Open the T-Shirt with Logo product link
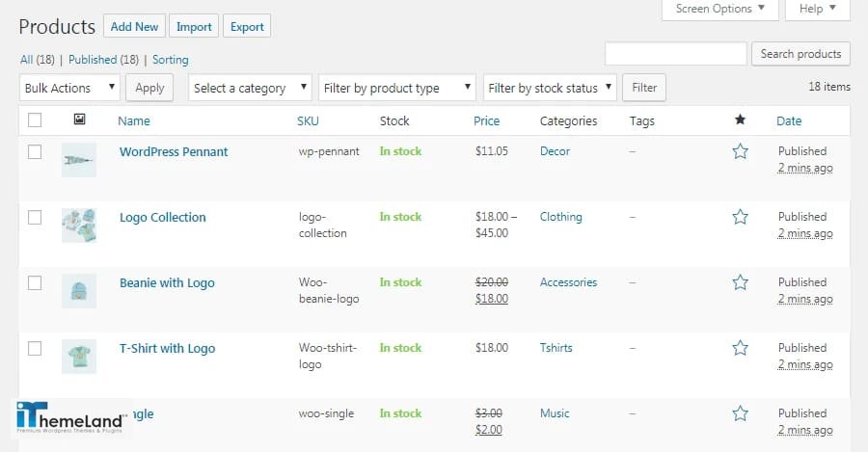The width and height of the screenshot is (868, 452). tap(167, 349)
